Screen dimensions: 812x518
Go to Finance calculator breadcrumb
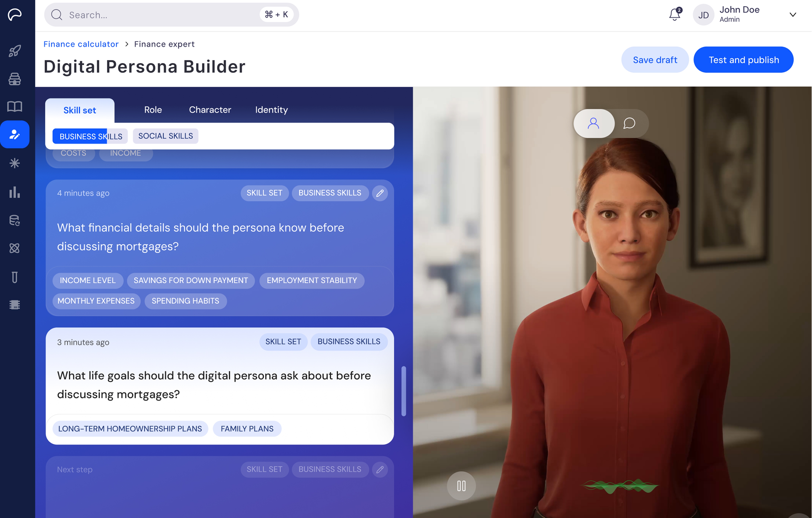coord(81,44)
